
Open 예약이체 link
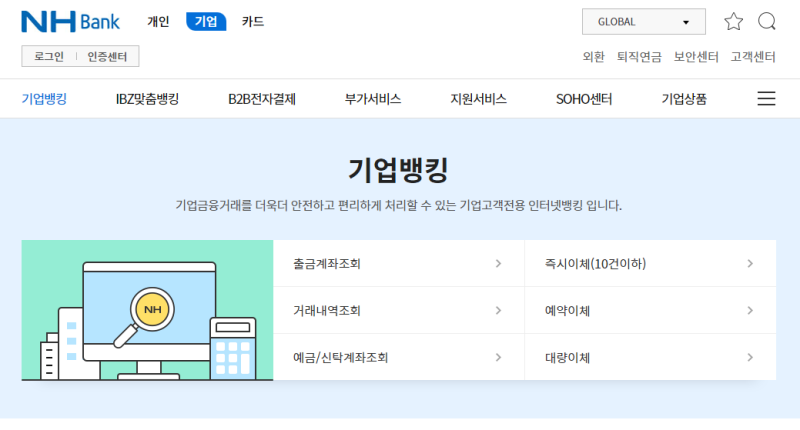click(x=651, y=310)
